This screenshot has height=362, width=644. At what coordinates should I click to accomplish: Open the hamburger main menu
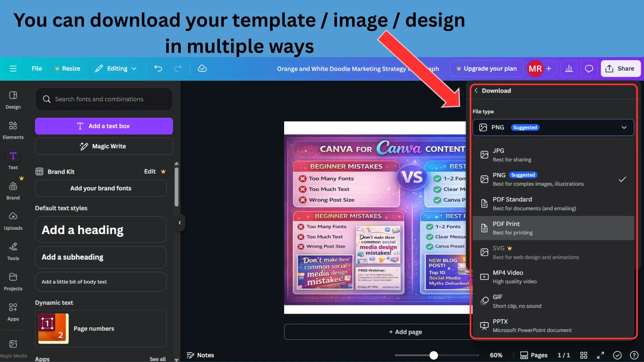[x=13, y=69]
